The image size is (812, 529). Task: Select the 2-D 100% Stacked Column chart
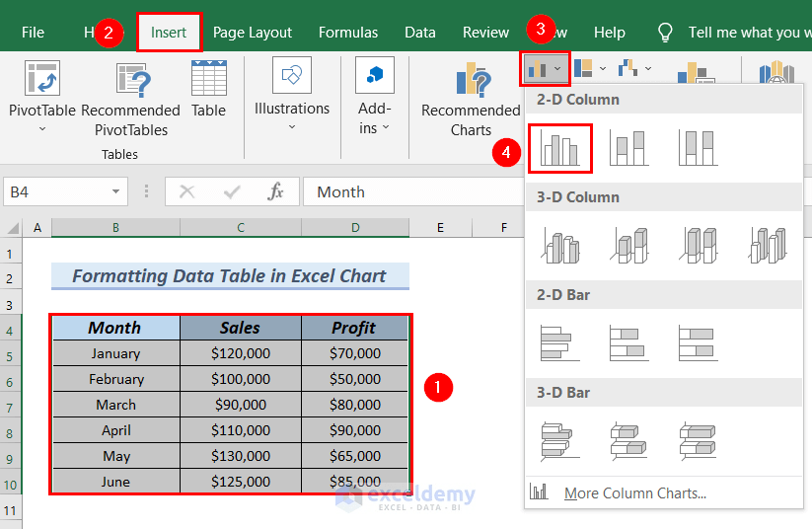pos(699,148)
